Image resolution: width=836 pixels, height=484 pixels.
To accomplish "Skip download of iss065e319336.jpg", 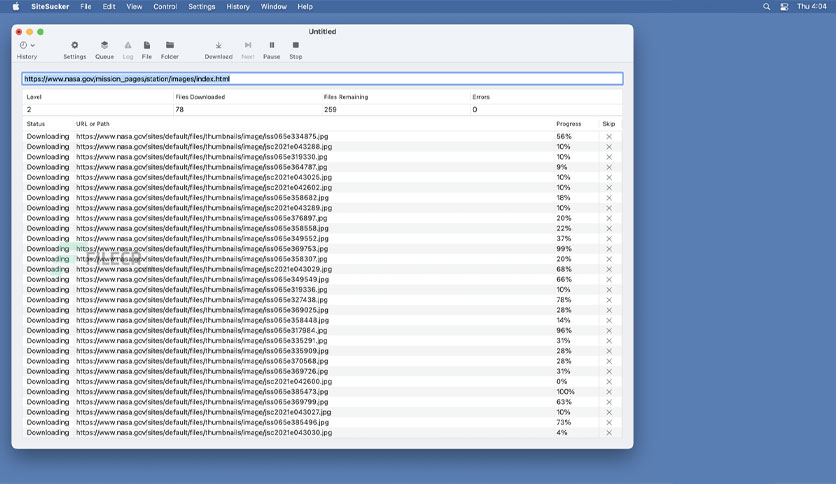I will click(x=609, y=289).
